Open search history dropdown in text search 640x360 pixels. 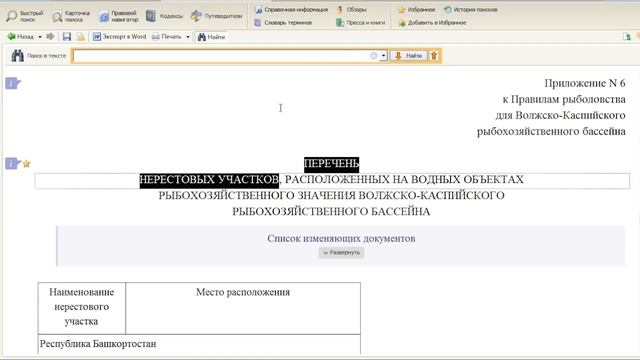click(383, 56)
